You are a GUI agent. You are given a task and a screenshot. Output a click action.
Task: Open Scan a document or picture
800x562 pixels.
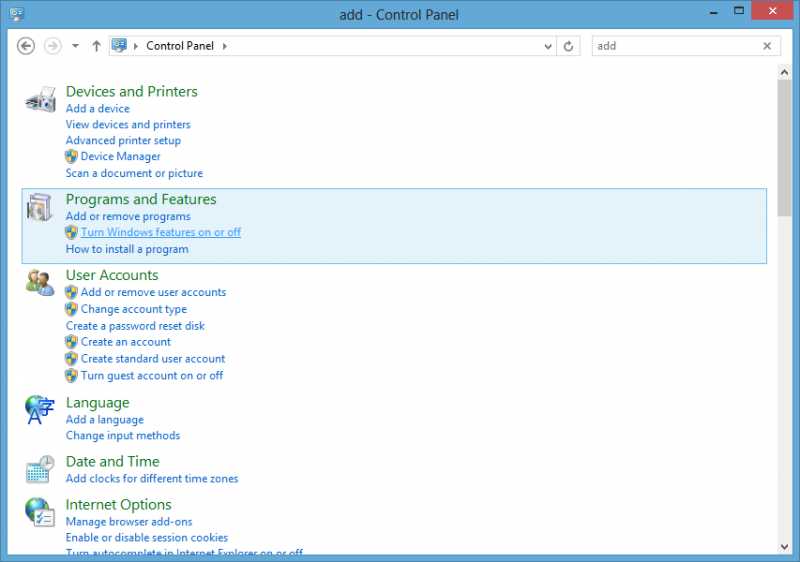(x=134, y=173)
